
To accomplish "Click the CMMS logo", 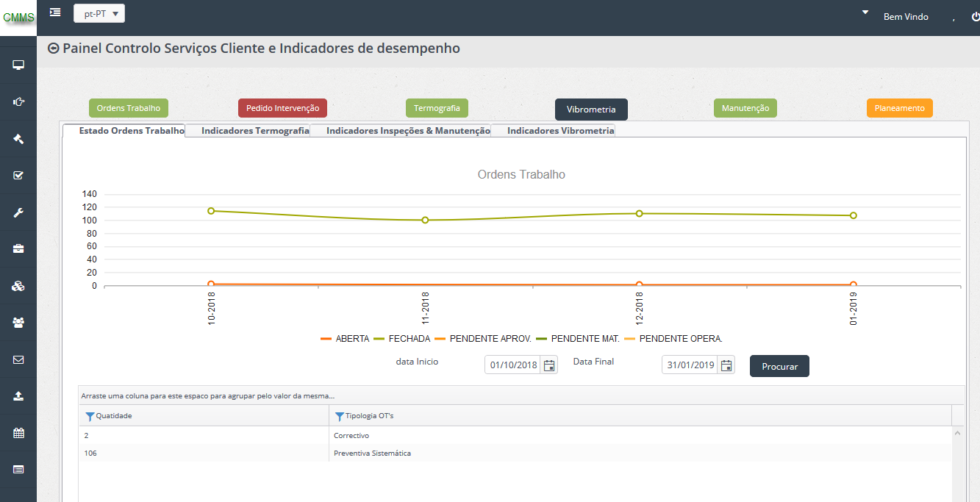I will pos(18,18).
